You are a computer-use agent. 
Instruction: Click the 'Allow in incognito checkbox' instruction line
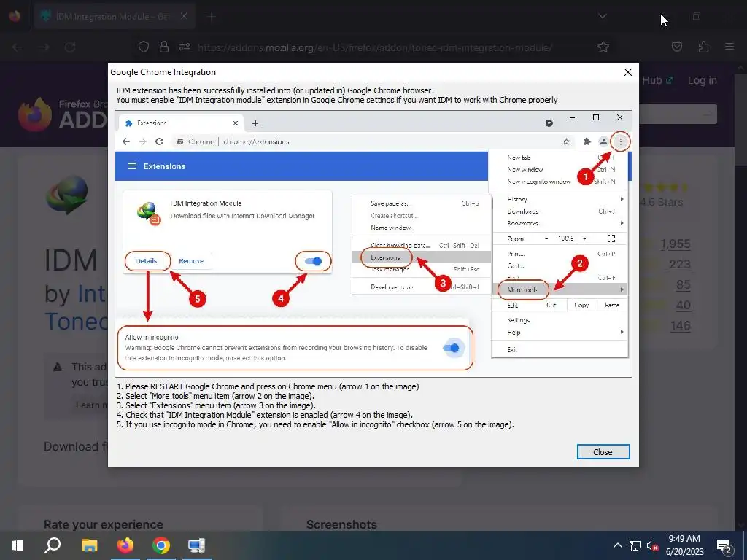(x=315, y=424)
